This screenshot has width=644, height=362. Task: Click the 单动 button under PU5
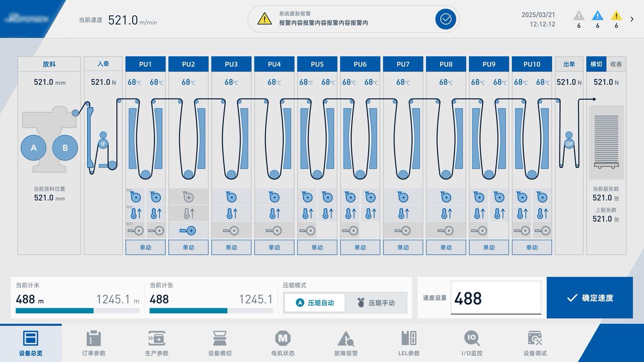(x=317, y=247)
